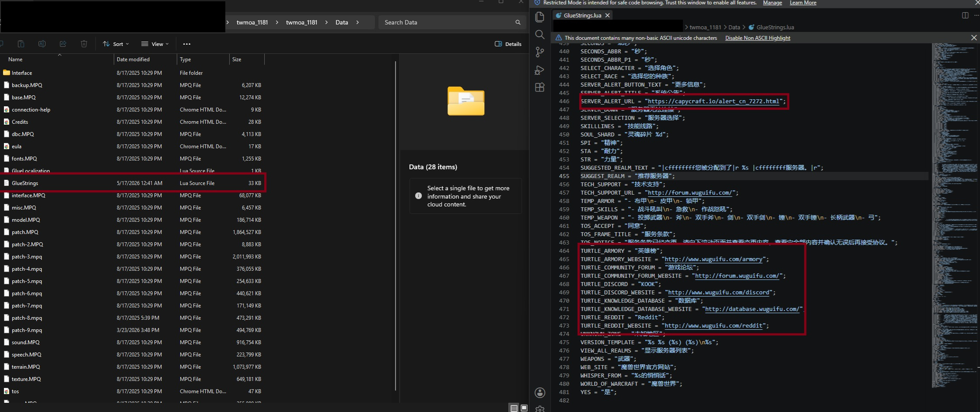Click the Date modified column header
The height and width of the screenshot is (412, 980).
point(145,59)
